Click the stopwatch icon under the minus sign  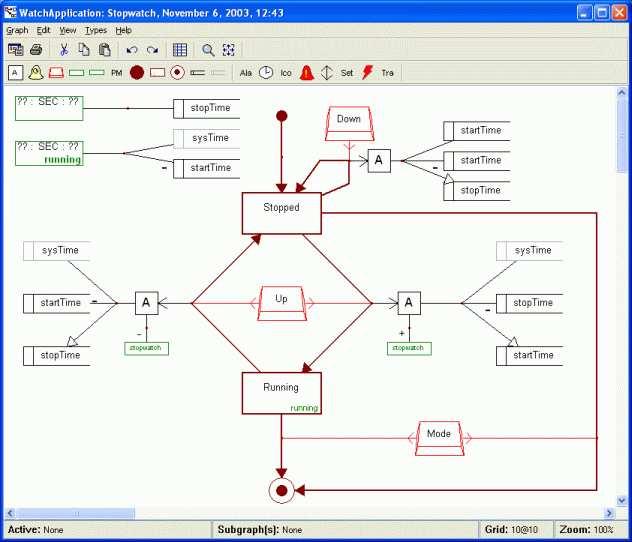click(147, 348)
